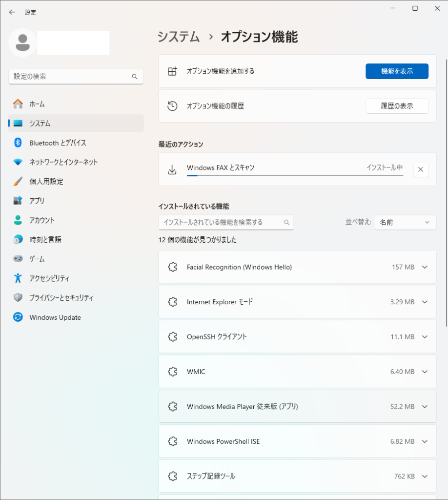This screenshot has height=500, width=448.
Task: Expand Facial Recognition (Windows Hello) details
Action: click(425, 267)
